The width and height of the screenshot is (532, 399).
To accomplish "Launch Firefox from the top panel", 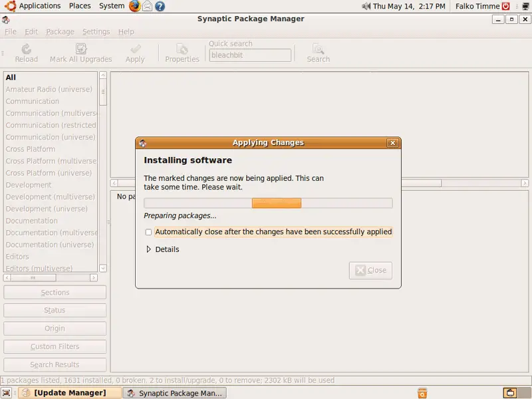I will click(x=135, y=6).
